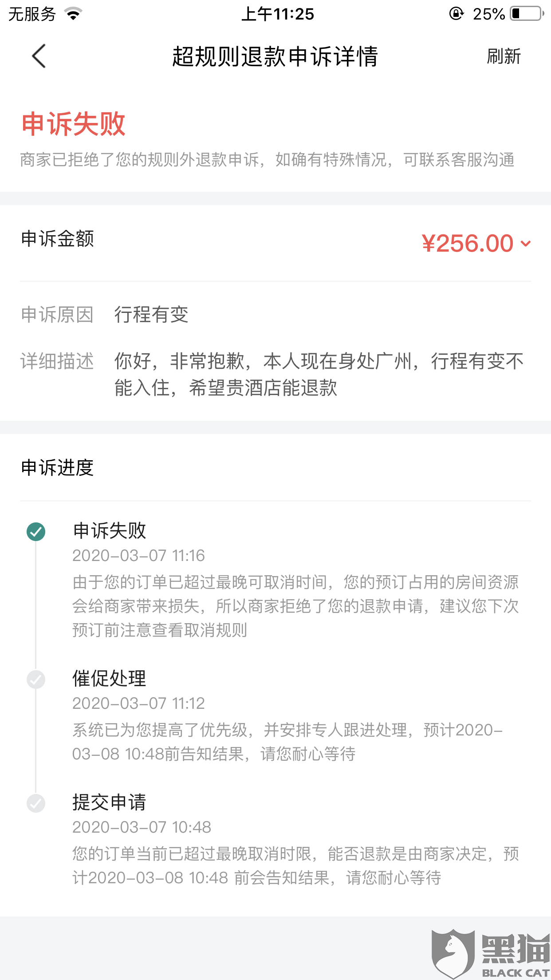
Task: Tap the 提交申请 progress step title
Action: click(x=109, y=802)
